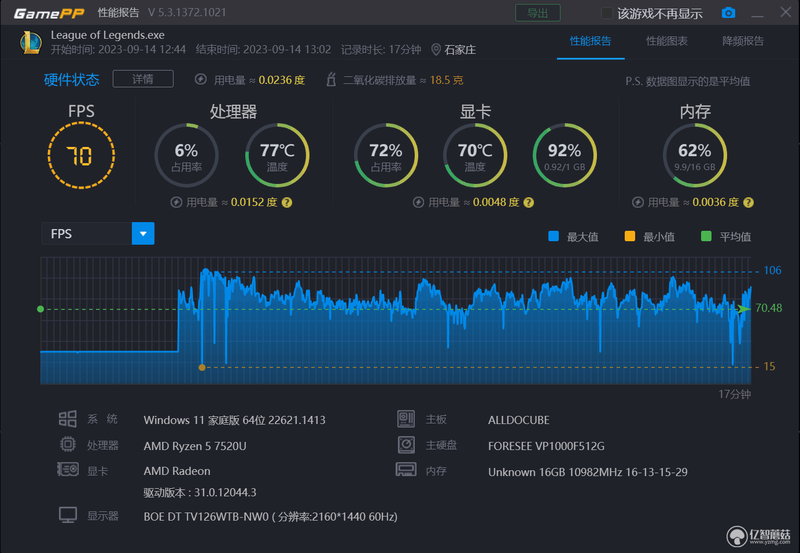Click the 70.48 average value label

[x=768, y=308]
